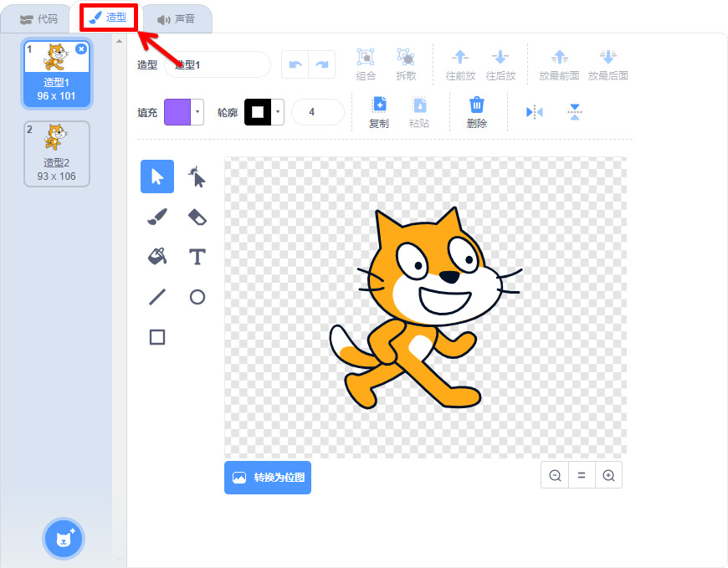Click the purple fill color swatch
The height and width of the screenshot is (568, 728).
click(177, 112)
